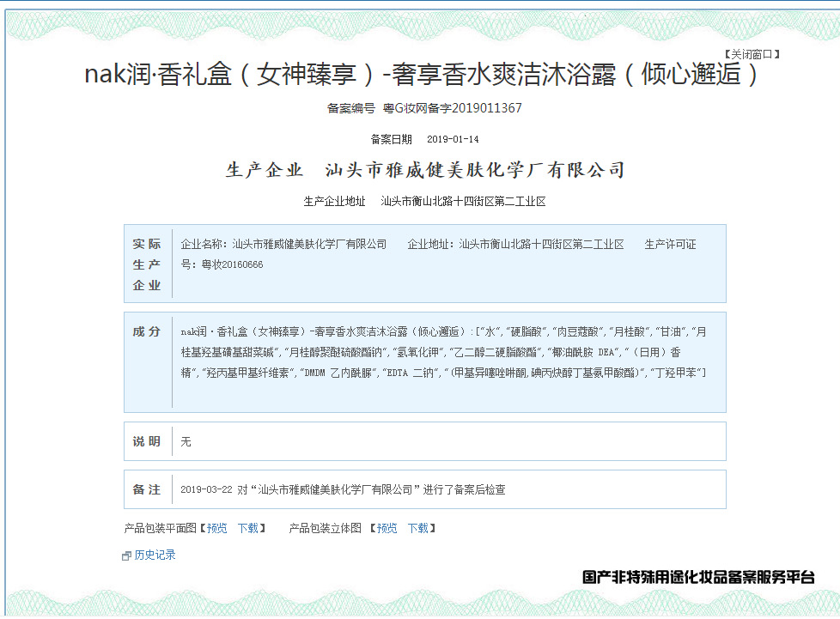Click the 实际生产企业 section label
The width and height of the screenshot is (840, 619).
tap(147, 264)
